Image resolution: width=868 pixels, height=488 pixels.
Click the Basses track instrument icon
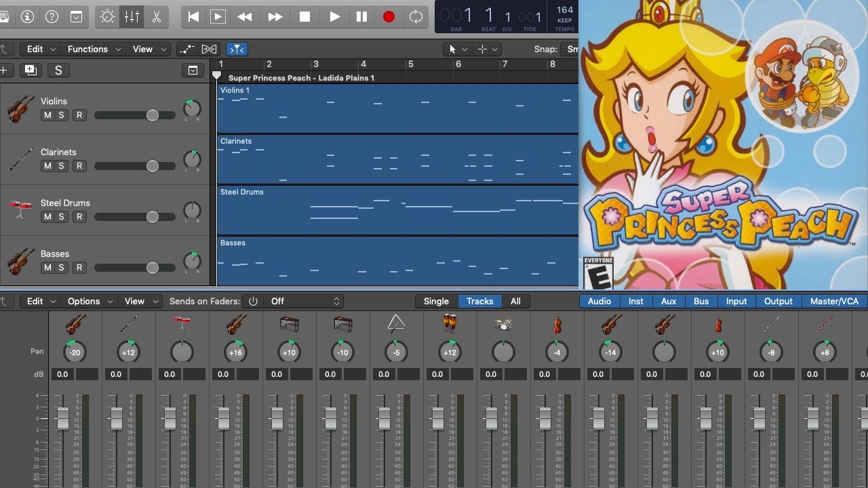click(21, 261)
